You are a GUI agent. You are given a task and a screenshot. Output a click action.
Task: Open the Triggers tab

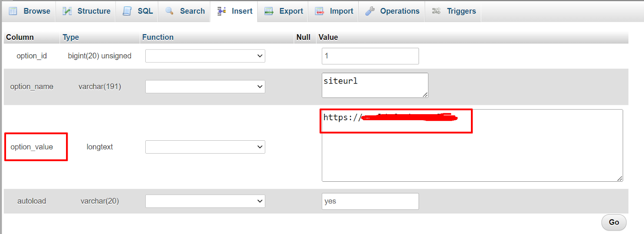click(461, 11)
